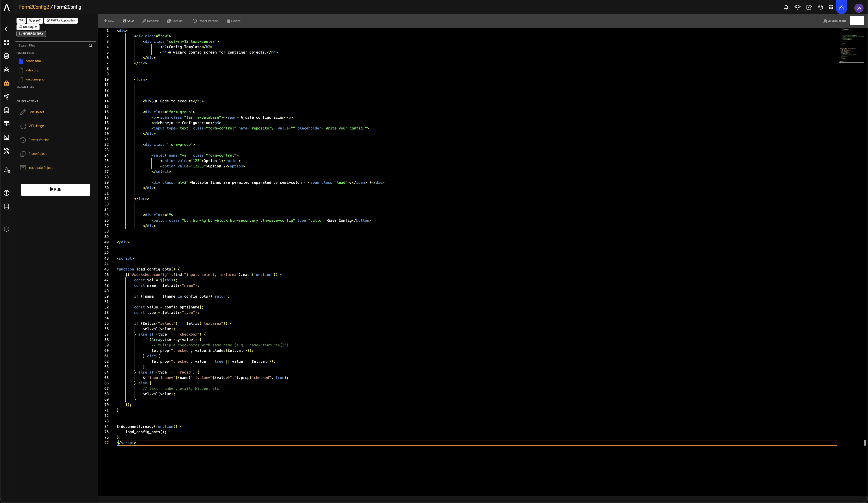Image resolution: width=868 pixels, height=503 pixels.
Task: Click the code minimap at editor right
Action: (x=851, y=45)
